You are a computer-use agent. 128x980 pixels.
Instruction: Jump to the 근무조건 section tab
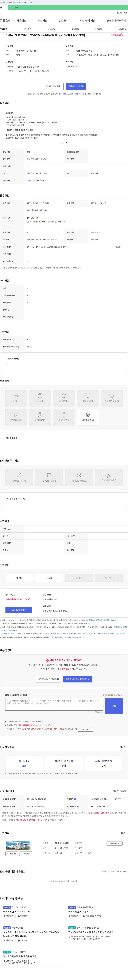pyautogui.click(x=28, y=29)
